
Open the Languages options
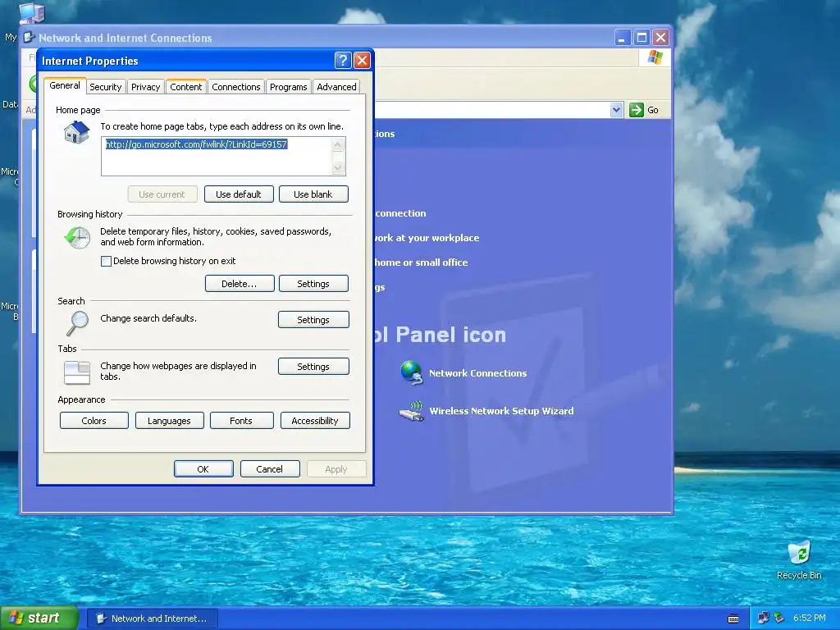pyautogui.click(x=169, y=421)
